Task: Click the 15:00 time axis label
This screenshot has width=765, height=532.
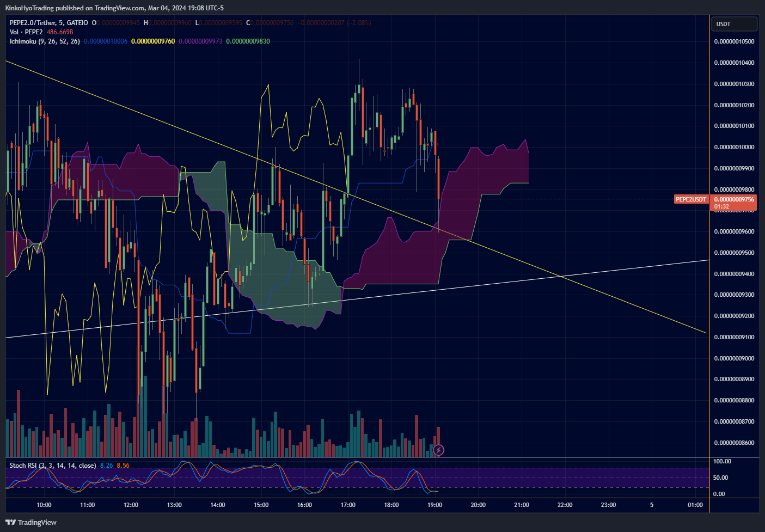Action: [261, 505]
